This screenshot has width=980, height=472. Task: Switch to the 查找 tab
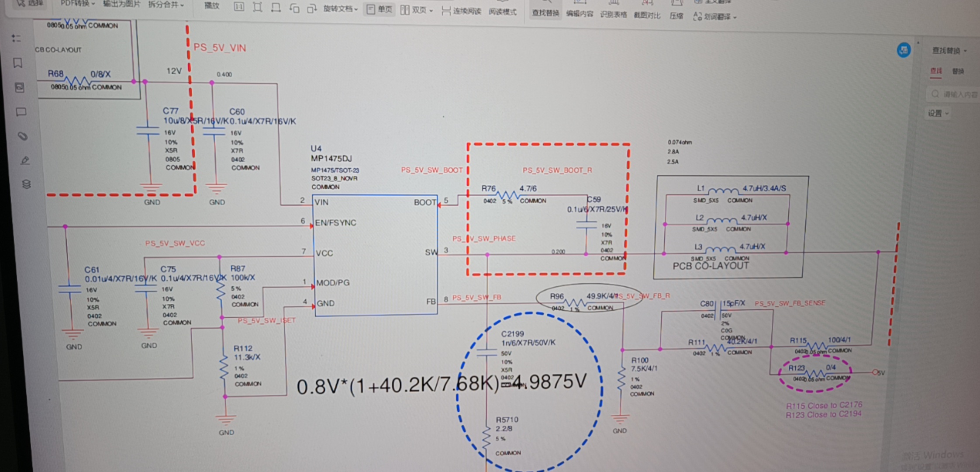[936, 70]
